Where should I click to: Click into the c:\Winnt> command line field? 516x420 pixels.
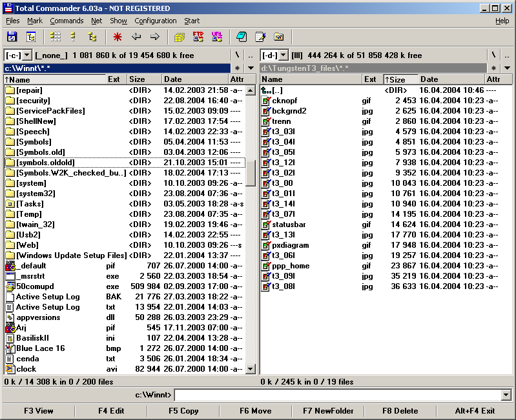pos(338,395)
